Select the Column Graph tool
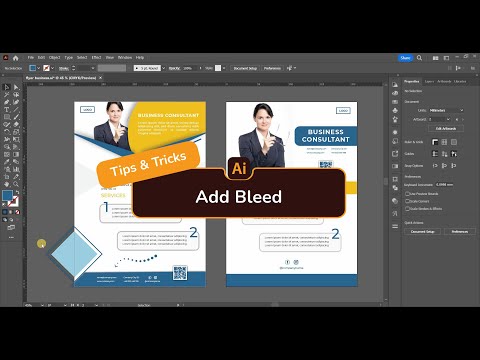The image size is (480, 360). (16, 169)
